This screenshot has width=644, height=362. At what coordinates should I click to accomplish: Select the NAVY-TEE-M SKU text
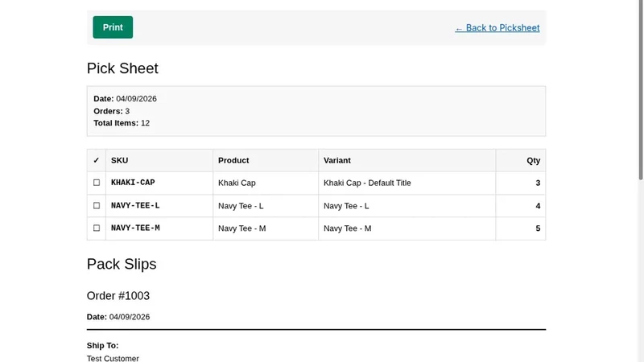(x=135, y=228)
